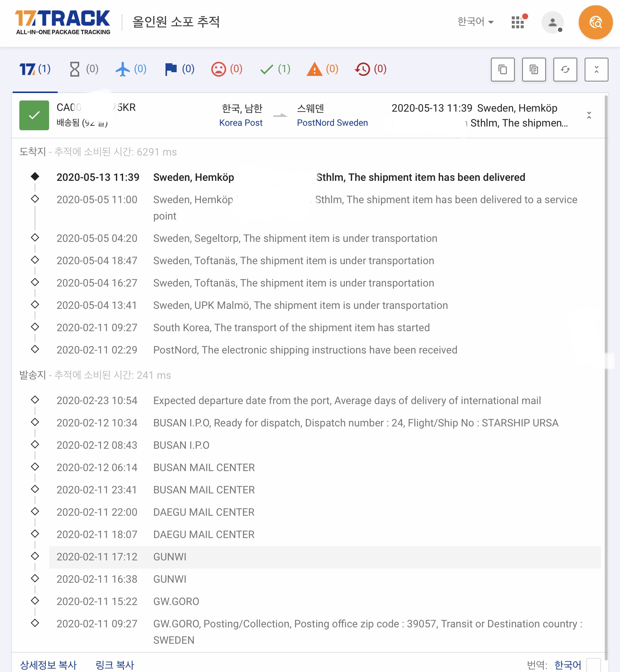Click the 발송지 origin section header

tap(32, 375)
